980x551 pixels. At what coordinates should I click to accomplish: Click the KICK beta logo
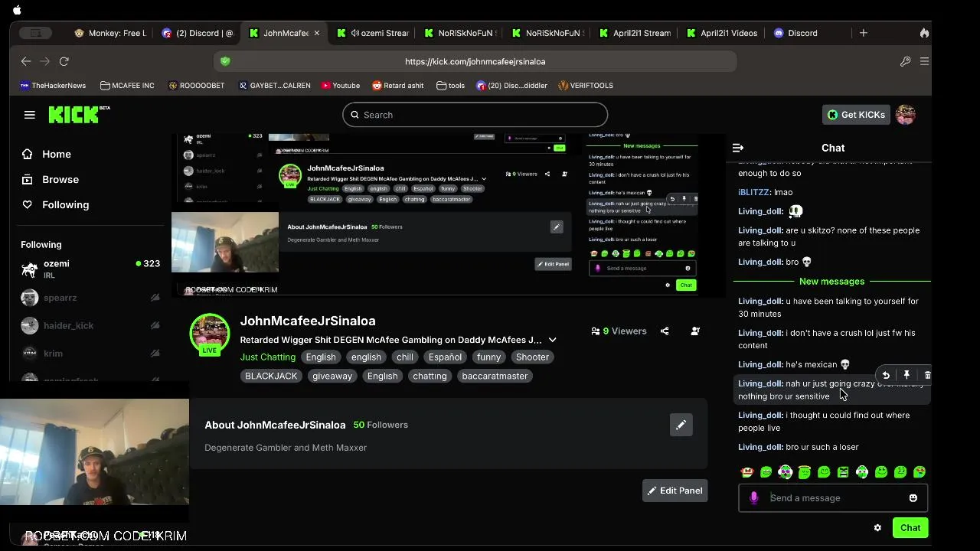point(79,115)
